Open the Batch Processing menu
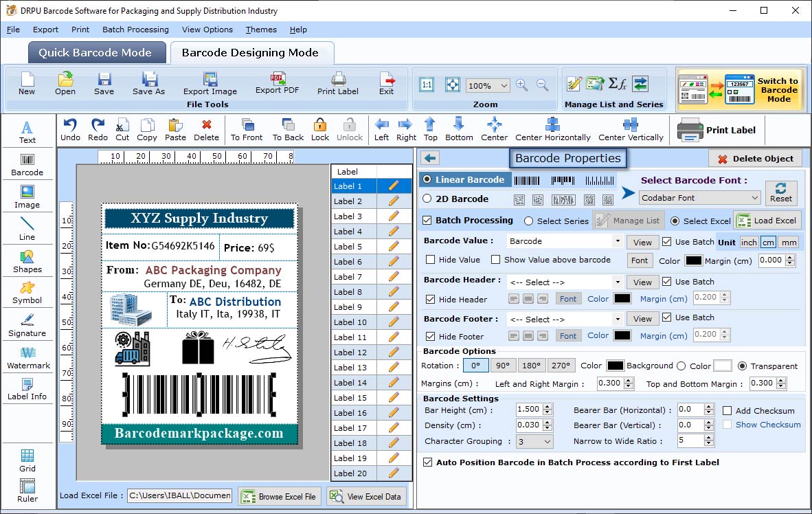812x514 pixels. click(x=135, y=30)
